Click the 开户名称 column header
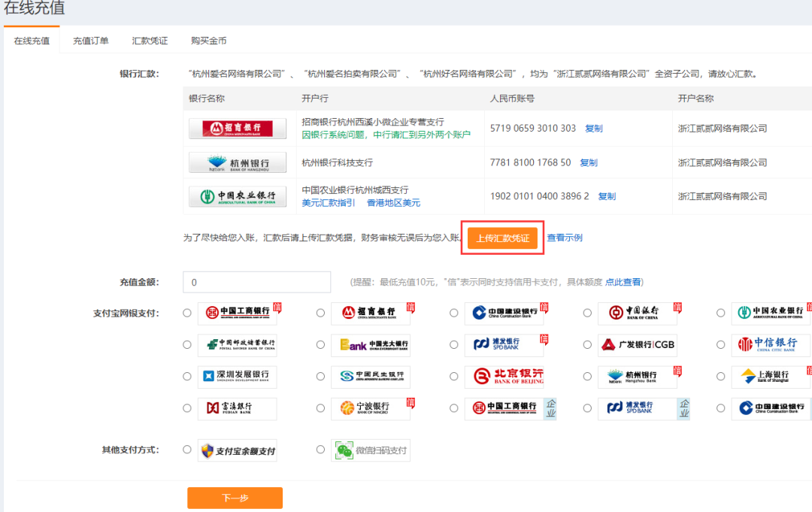 (696, 98)
